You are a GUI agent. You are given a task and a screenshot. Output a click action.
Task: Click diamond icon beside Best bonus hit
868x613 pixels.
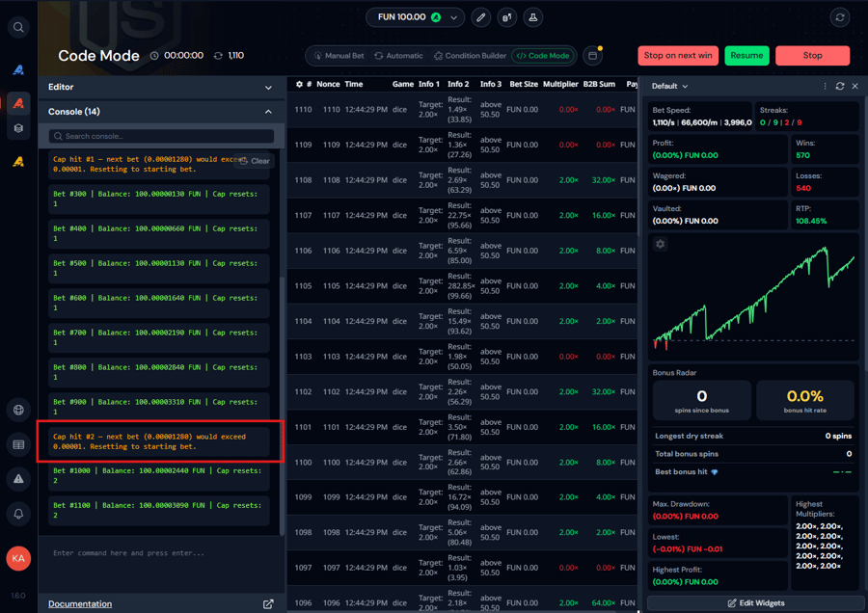coord(714,472)
